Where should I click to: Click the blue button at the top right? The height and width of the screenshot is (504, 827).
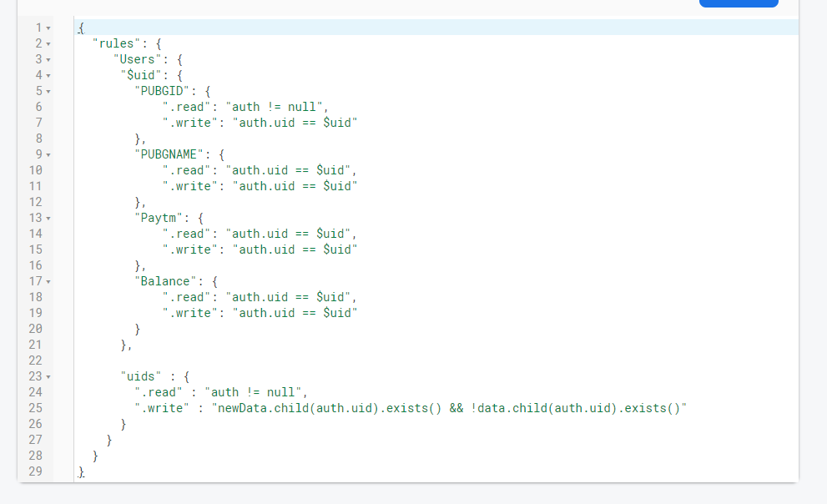point(739,3)
